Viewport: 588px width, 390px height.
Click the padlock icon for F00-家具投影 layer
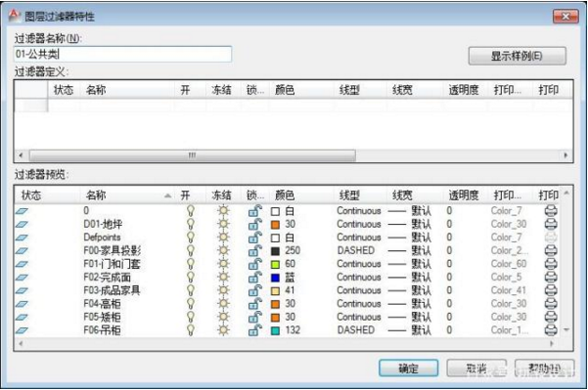point(255,250)
